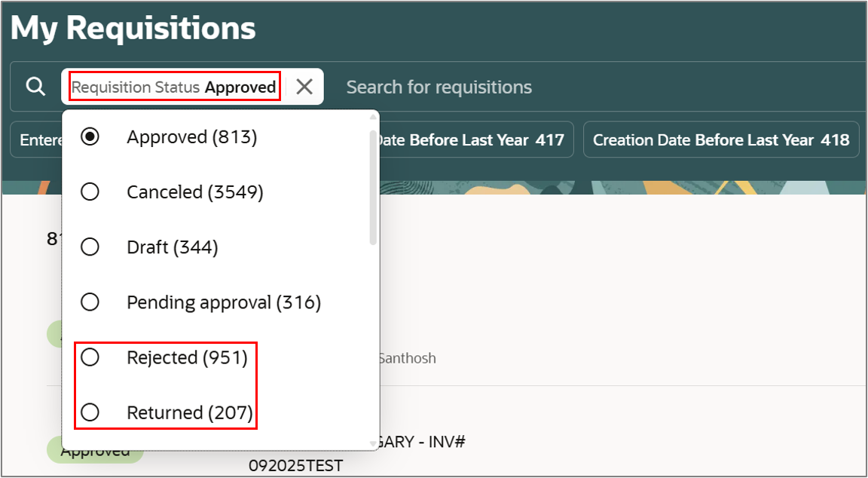Image resolution: width=868 pixels, height=478 pixels.
Task: Remove the Requisition Status filter chip
Action: point(304,87)
